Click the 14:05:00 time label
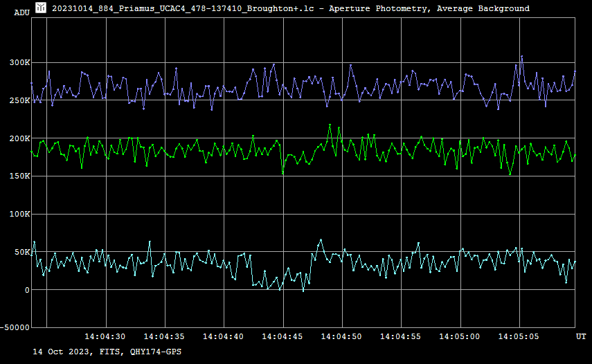Viewport: 592px width, 364px height. pyautogui.click(x=460, y=336)
